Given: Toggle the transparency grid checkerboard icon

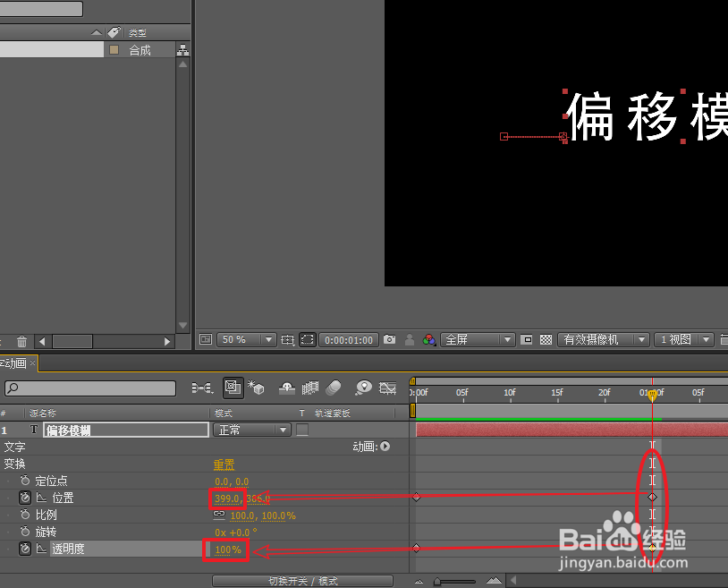Looking at the screenshot, I should tap(546, 339).
